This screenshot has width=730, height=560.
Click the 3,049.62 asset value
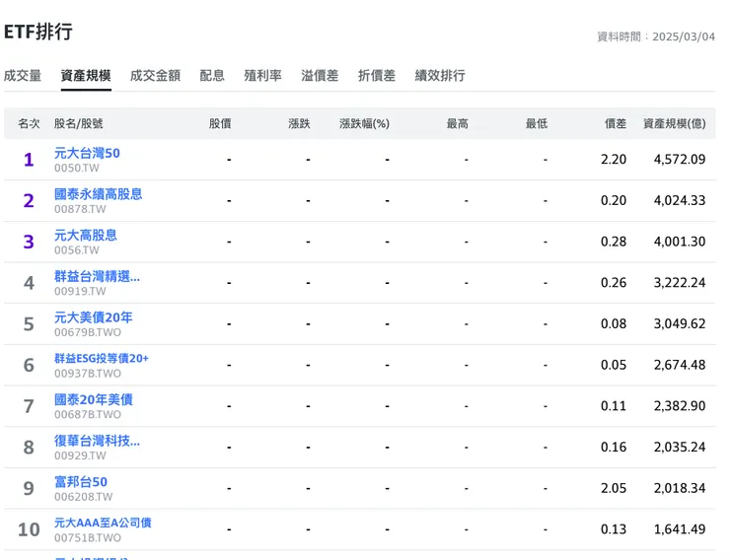pyautogui.click(x=680, y=323)
